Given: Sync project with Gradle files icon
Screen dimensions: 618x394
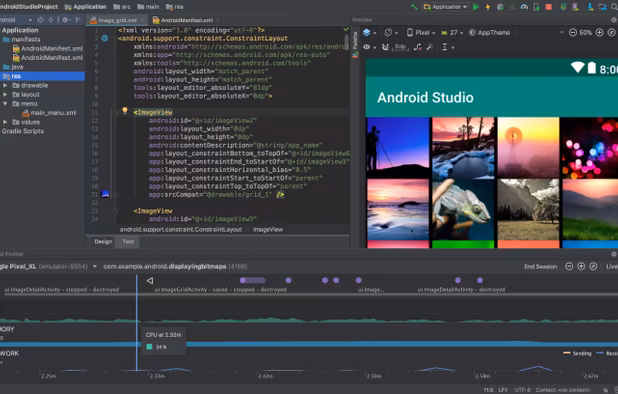Looking at the screenshot, I should coord(564,7).
